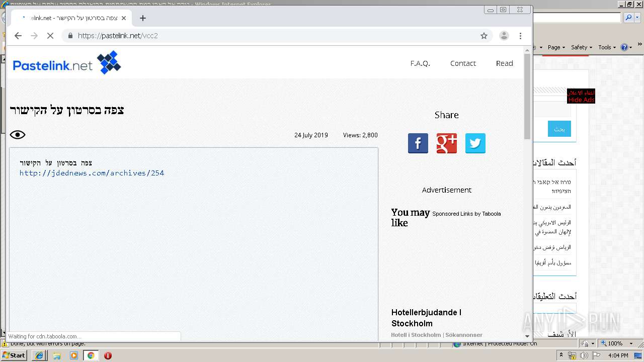Open the Windows Start menu

(x=14, y=355)
